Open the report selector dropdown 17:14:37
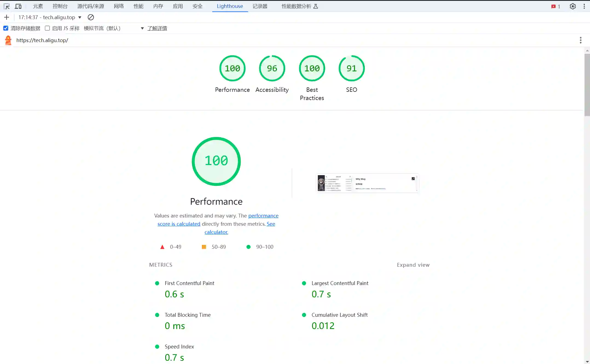The image size is (590, 364). [x=50, y=17]
